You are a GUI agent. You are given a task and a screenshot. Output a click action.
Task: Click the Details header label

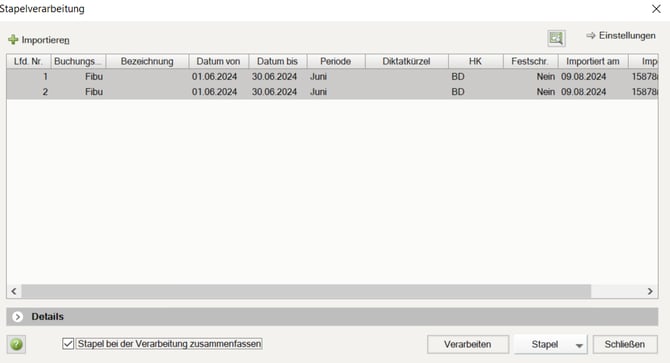pos(47,317)
